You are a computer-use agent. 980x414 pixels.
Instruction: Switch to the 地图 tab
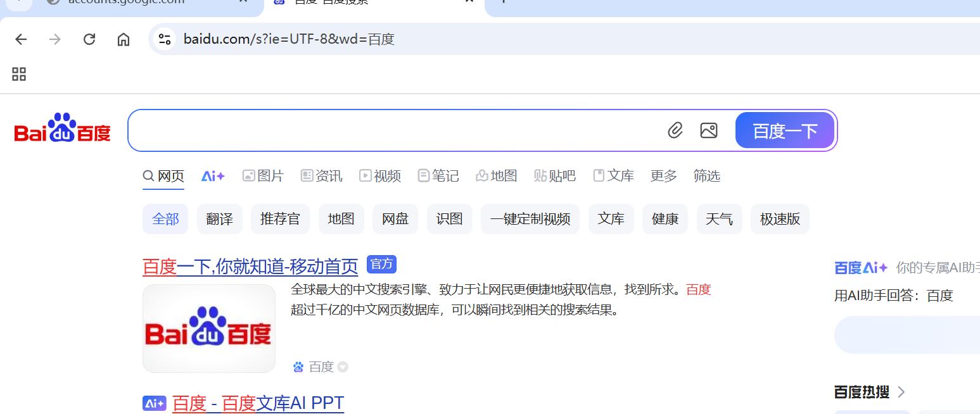tap(497, 176)
